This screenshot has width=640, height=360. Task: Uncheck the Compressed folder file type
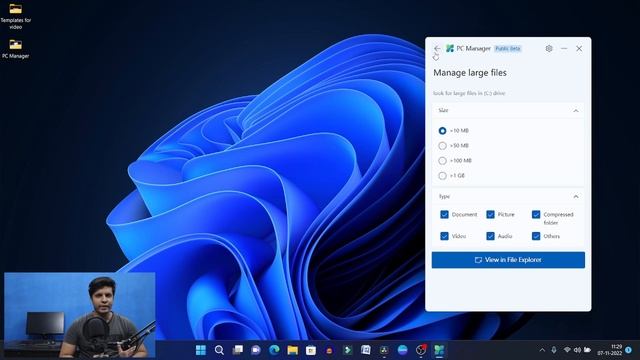(536, 214)
